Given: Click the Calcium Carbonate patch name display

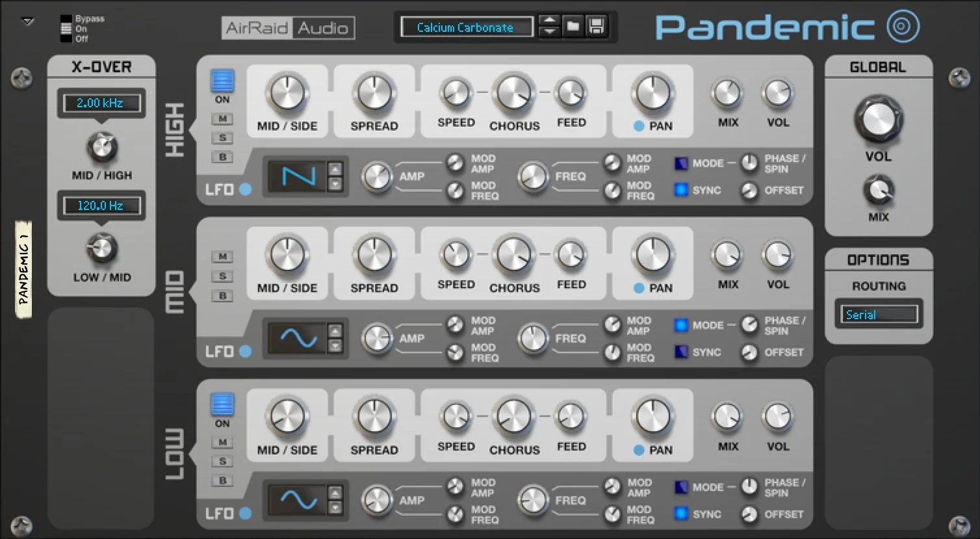Looking at the screenshot, I should click(466, 27).
